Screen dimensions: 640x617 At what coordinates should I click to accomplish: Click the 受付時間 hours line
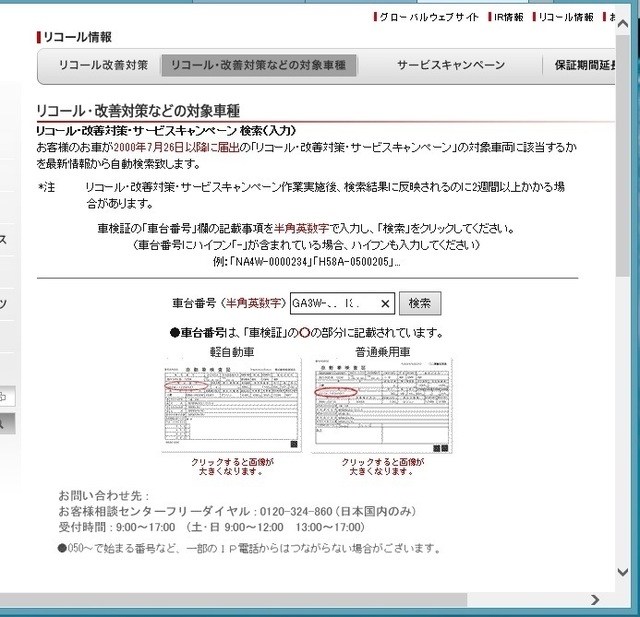212,527
